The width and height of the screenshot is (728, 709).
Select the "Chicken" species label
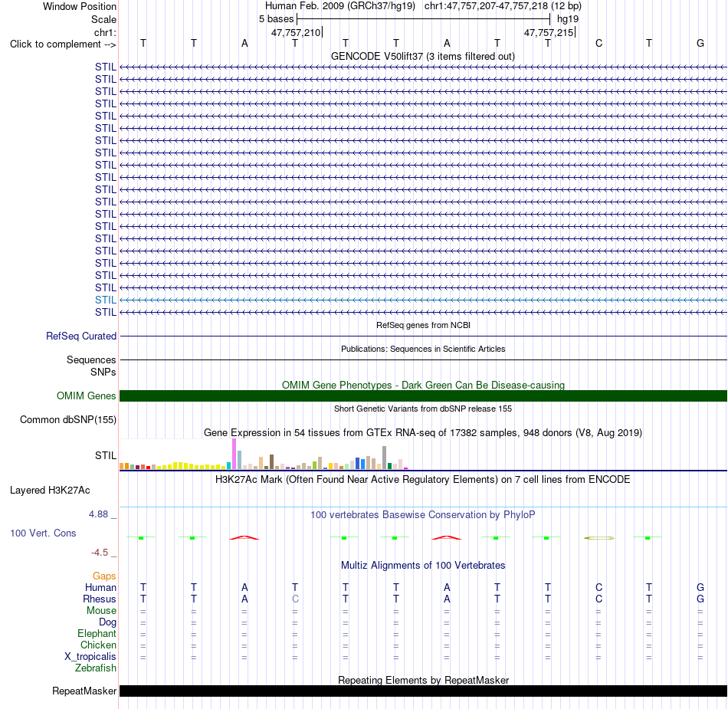pyautogui.click(x=98, y=645)
